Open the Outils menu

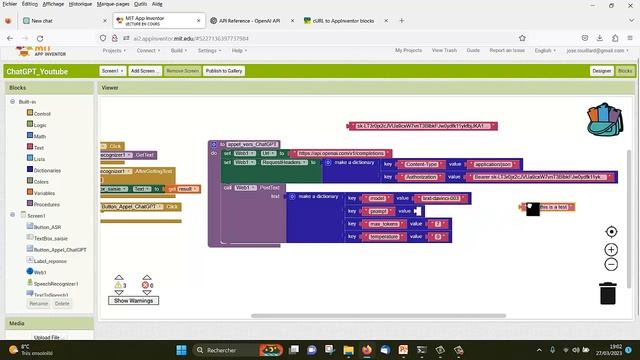140,4
